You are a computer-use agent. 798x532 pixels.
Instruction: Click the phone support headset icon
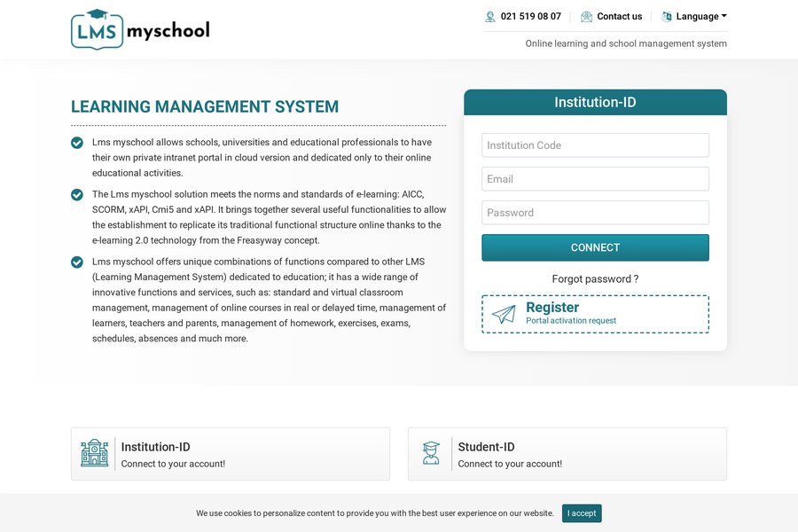(x=489, y=17)
